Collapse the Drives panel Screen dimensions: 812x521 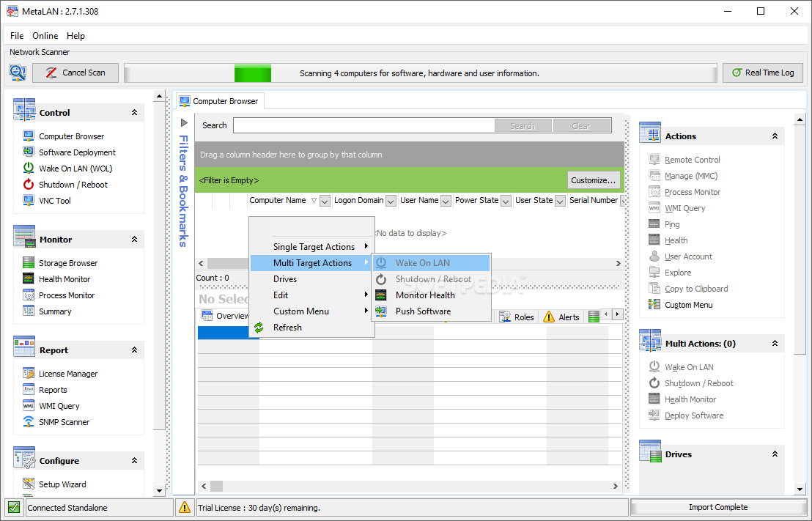click(x=775, y=454)
